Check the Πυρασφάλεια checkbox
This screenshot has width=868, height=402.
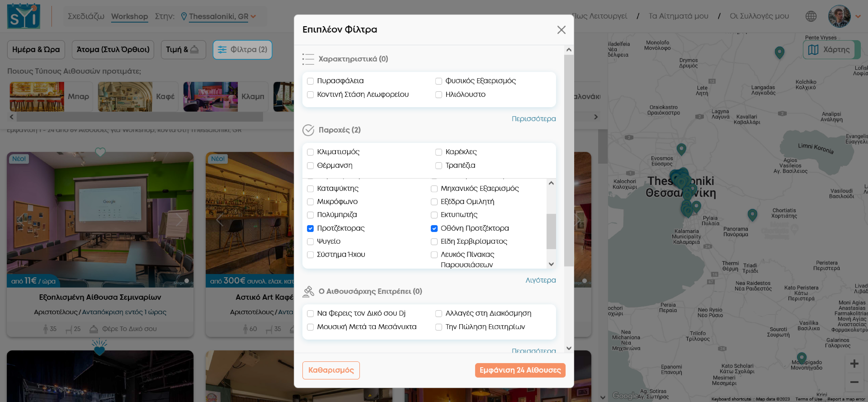[310, 81]
